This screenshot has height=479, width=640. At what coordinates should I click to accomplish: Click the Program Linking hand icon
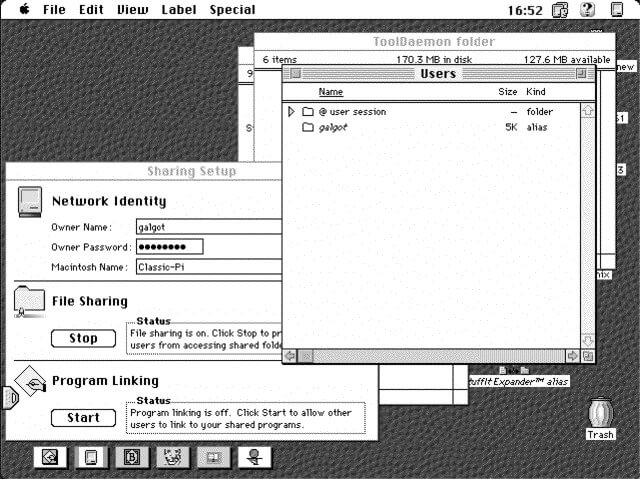coord(31,385)
